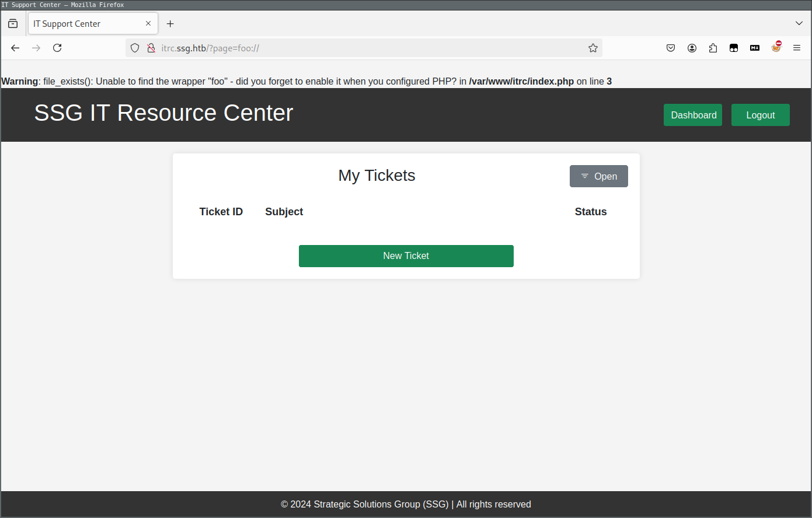The height and width of the screenshot is (518, 812).
Task: Open the tracking protection shield
Action: pyautogui.click(x=135, y=48)
